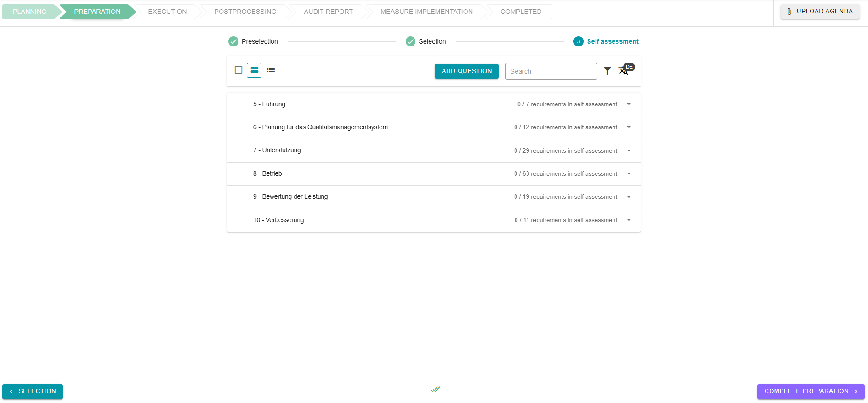
Task: Click the Preselection step checkmark icon
Action: [x=233, y=41]
